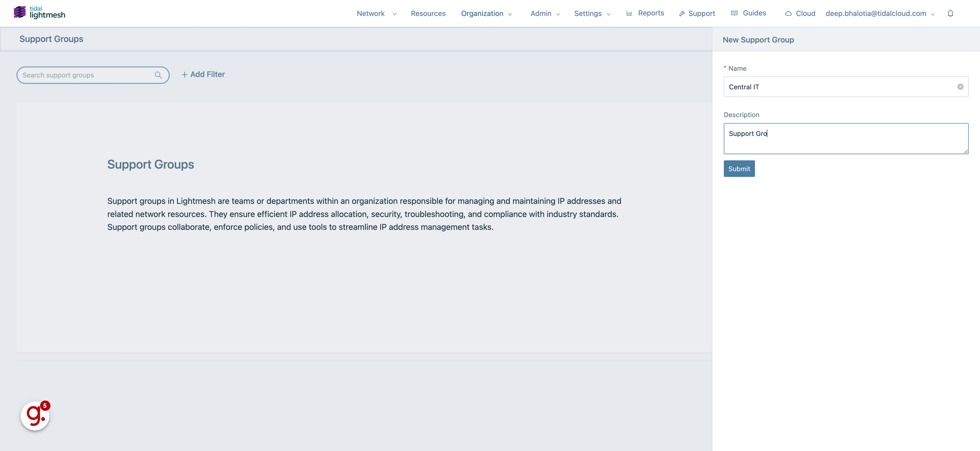This screenshot has width=980, height=451.
Task: Click the Support wrench icon
Action: coord(682,14)
